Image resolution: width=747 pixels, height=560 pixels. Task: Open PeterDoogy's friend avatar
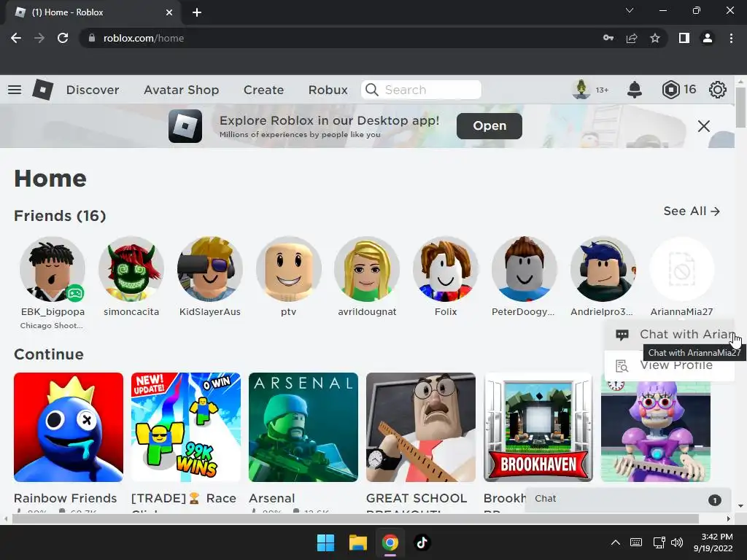point(524,269)
